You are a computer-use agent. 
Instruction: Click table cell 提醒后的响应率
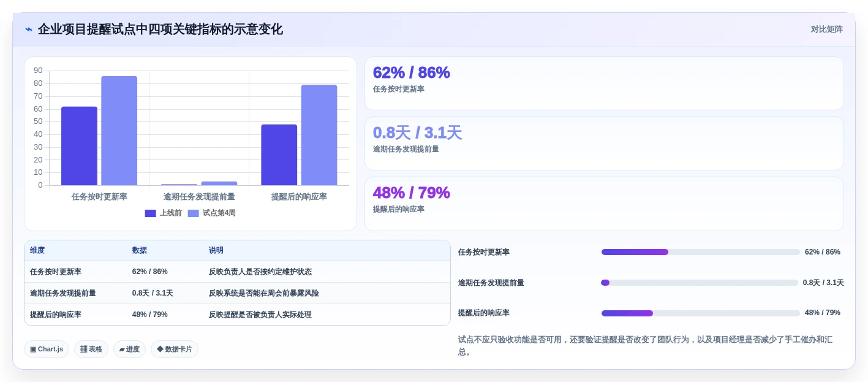[x=56, y=315]
